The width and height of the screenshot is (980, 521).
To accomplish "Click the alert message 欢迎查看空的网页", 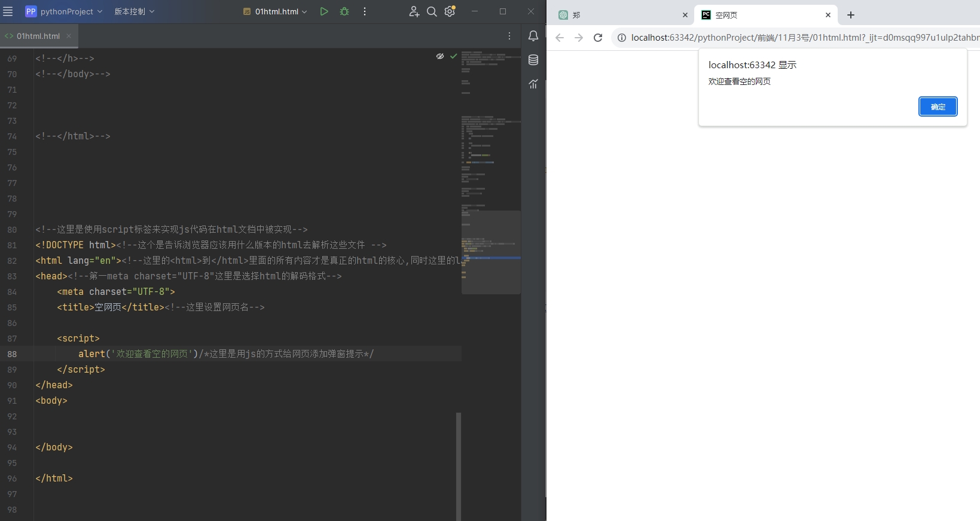I will click(x=740, y=81).
